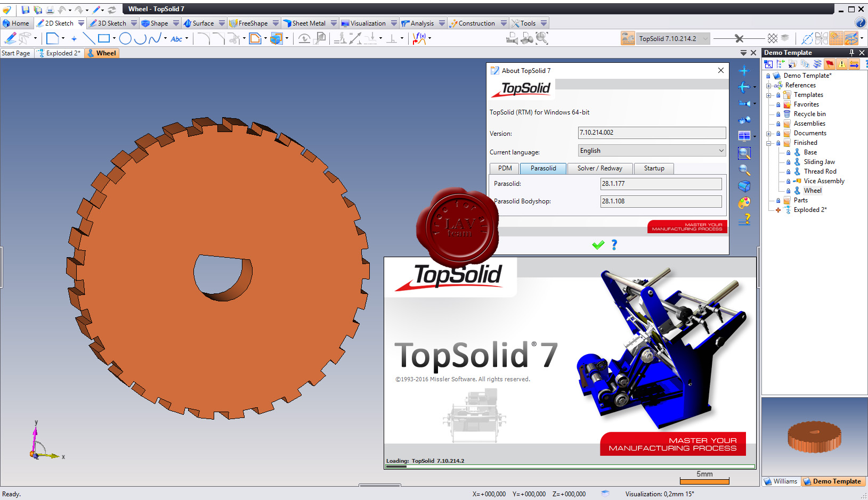Viewport: 868px width, 500px height.
Task: Toggle the orange user mode icon
Action: [628, 38]
